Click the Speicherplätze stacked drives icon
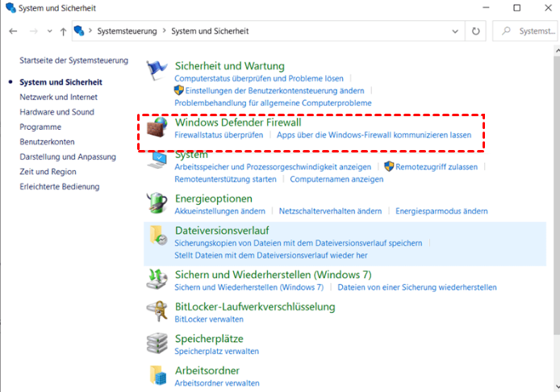 (x=157, y=343)
